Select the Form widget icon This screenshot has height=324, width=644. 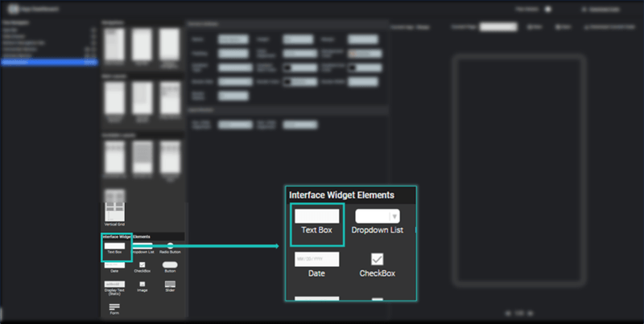(x=114, y=307)
